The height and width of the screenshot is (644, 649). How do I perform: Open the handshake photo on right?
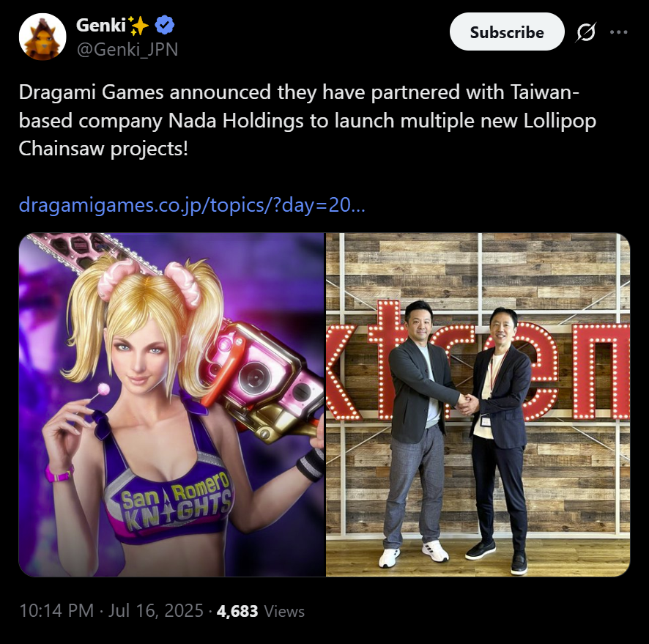478,404
